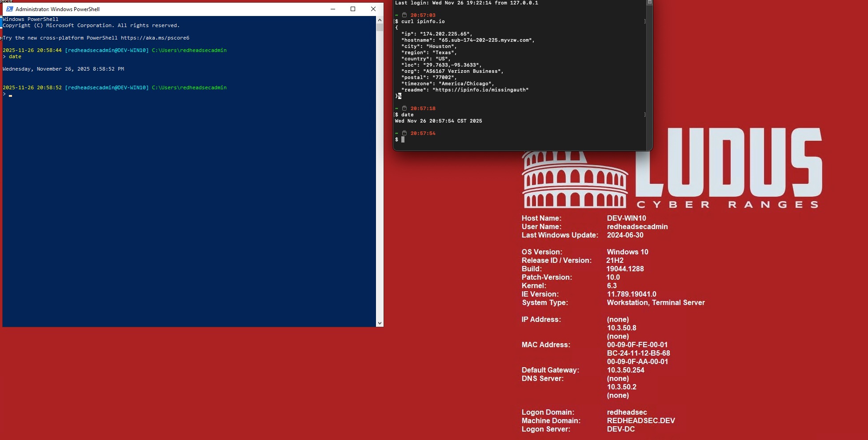Screen dimensions: 868x440
Task: Click the PowerShell icon in title bar
Action: click(x=9, y=9)
